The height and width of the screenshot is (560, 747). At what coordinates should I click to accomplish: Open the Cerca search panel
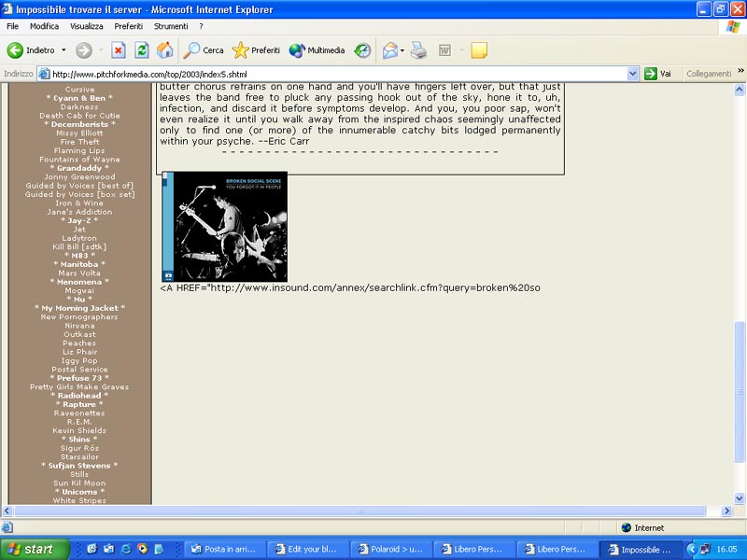click(x=204, y=50)
